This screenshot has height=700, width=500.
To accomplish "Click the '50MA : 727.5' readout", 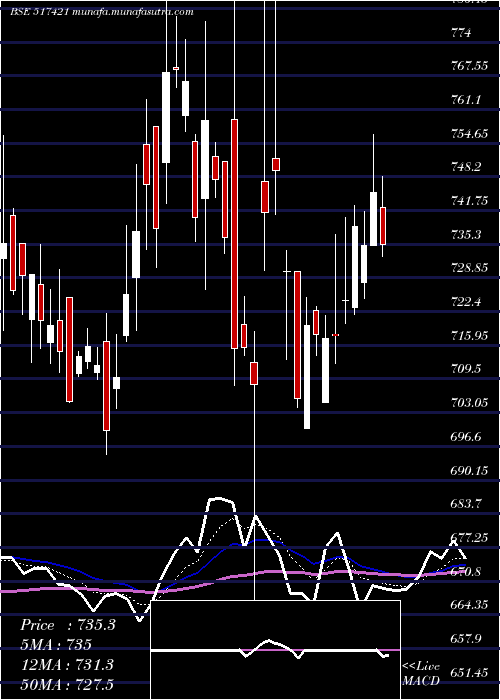I will [67, 685].
